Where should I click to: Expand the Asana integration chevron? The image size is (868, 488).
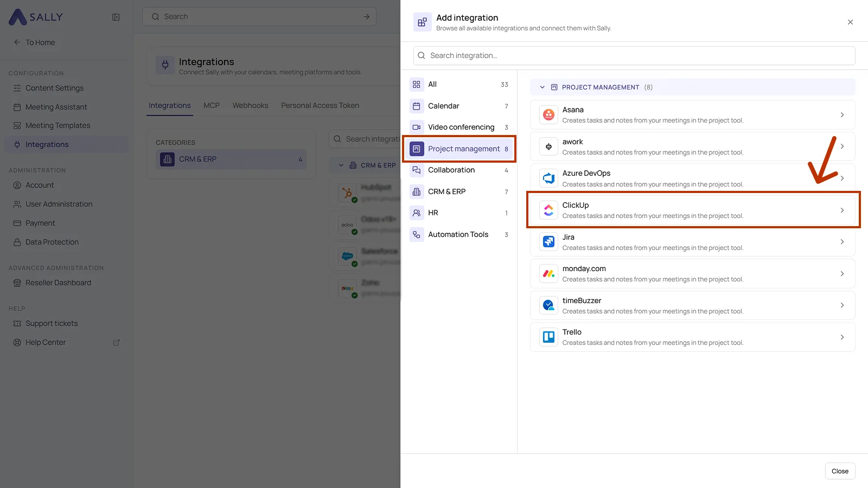point(842,114)
